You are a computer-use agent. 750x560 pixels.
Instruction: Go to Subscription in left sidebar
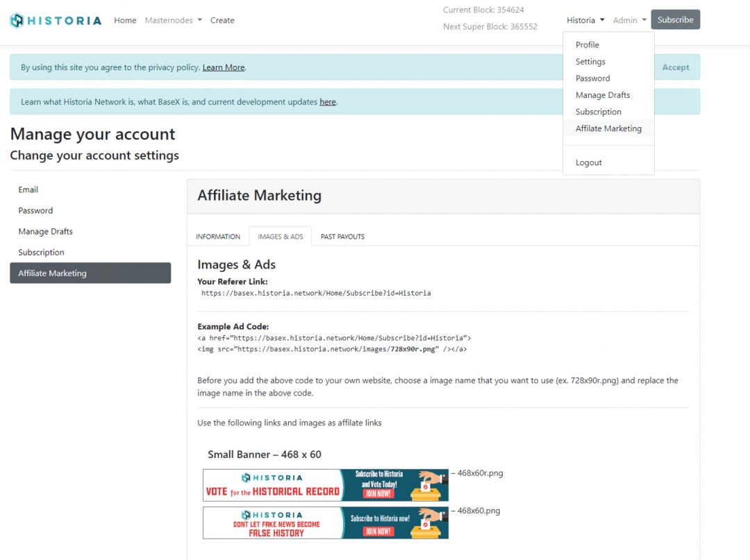(41, 253)
